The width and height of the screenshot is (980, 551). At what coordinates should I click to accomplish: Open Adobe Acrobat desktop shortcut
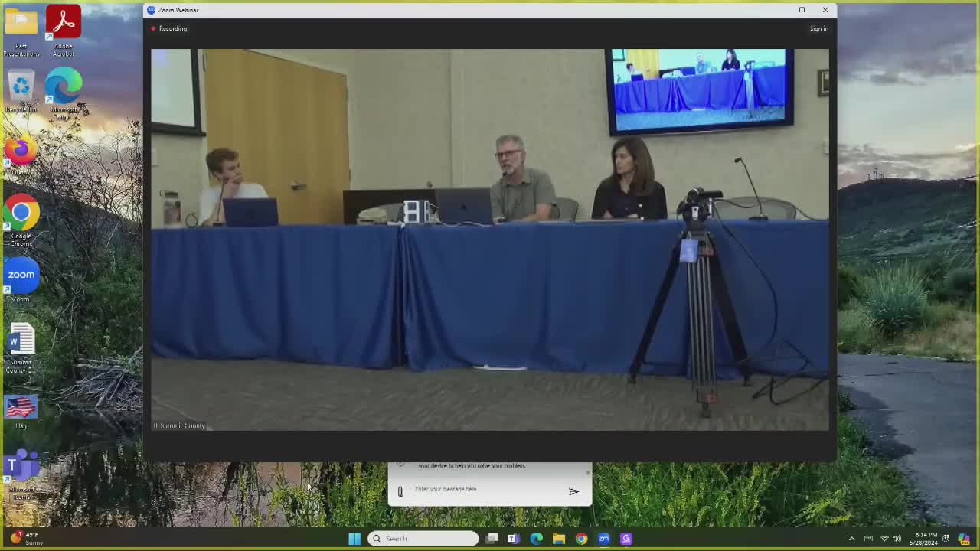click(64, 23)
